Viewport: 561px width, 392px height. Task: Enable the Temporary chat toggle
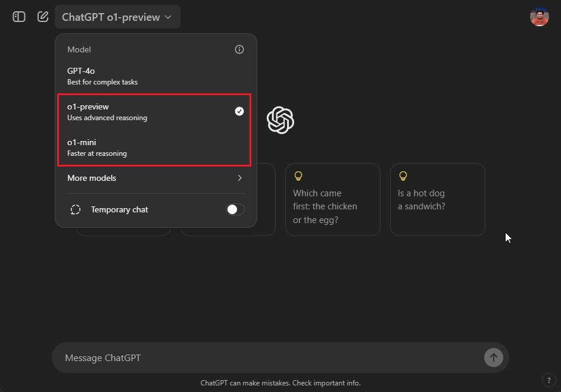(235, 209)
